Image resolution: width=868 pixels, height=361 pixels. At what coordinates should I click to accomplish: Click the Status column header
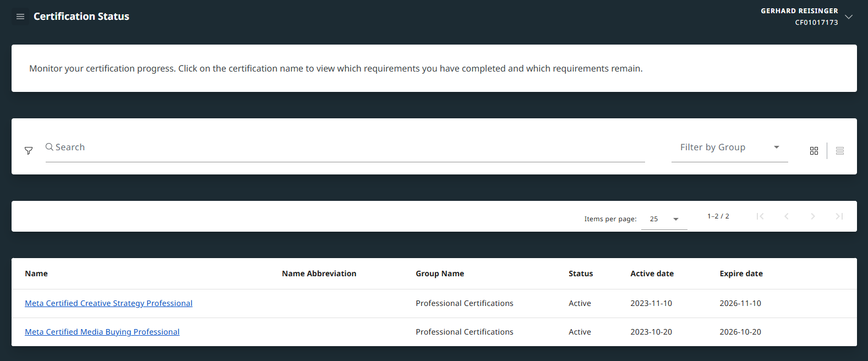[581, 274]
